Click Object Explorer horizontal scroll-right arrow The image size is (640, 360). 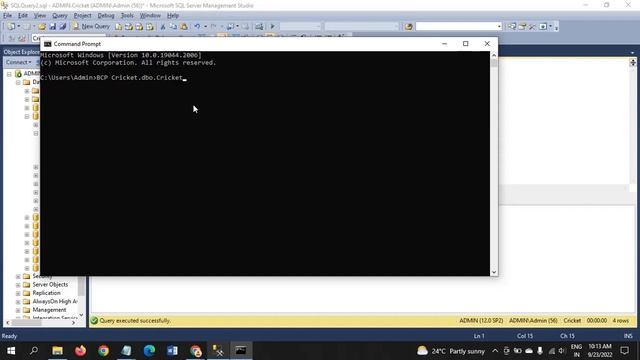[73, 322]
